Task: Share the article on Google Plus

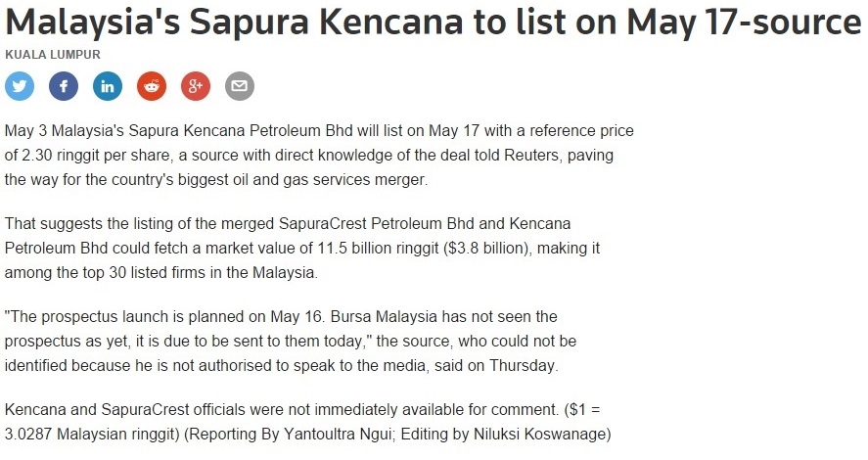Action: point(196,86)
